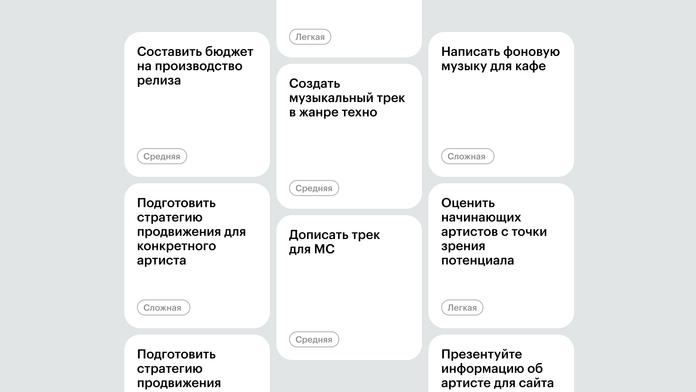
Task: Click the 'Средняя' tag on budget card
Action: pyautogui.click(x=162, y=156)
